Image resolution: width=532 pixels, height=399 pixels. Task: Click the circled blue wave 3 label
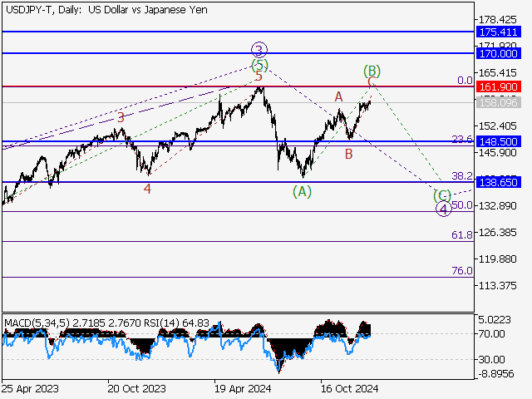(259, 49)
